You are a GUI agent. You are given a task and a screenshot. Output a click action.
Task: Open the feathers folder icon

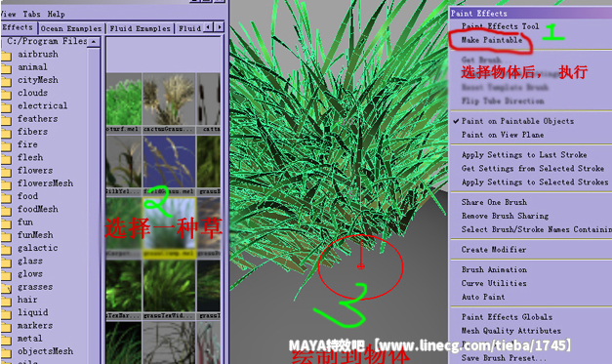pyautogui.click(x=6, y=120)
